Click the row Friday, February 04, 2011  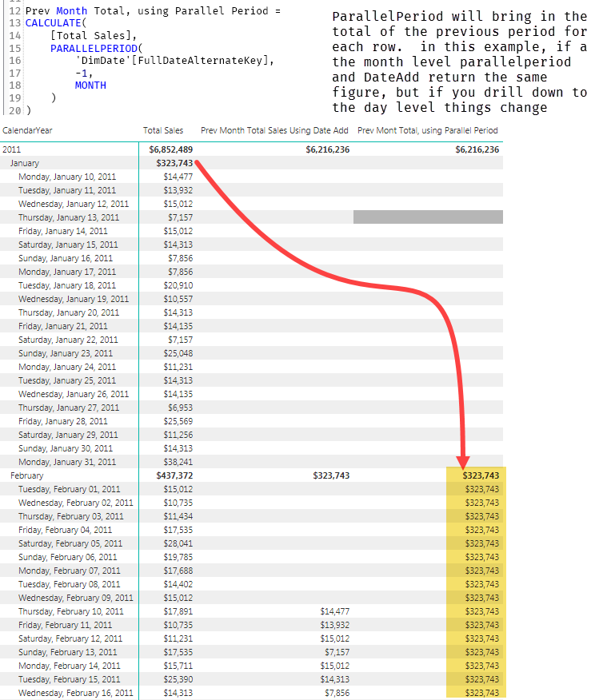point(251,530)
